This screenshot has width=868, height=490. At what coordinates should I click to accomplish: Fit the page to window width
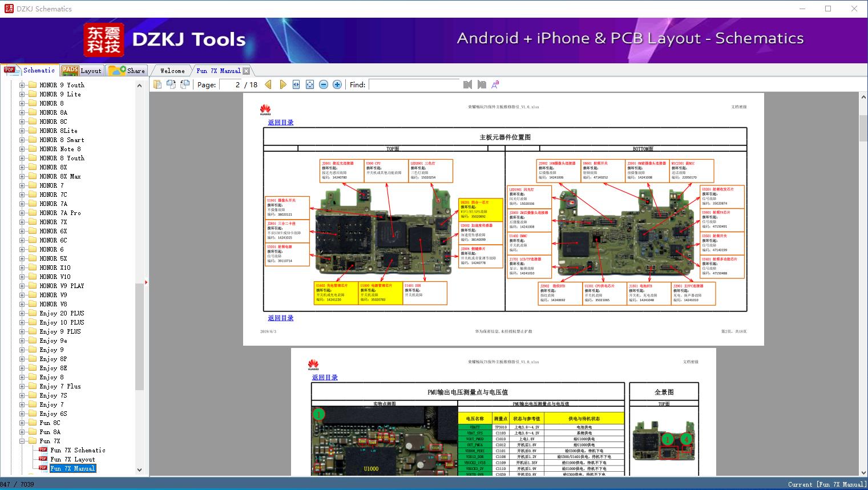pyautogui.click(x=296, y=84)
